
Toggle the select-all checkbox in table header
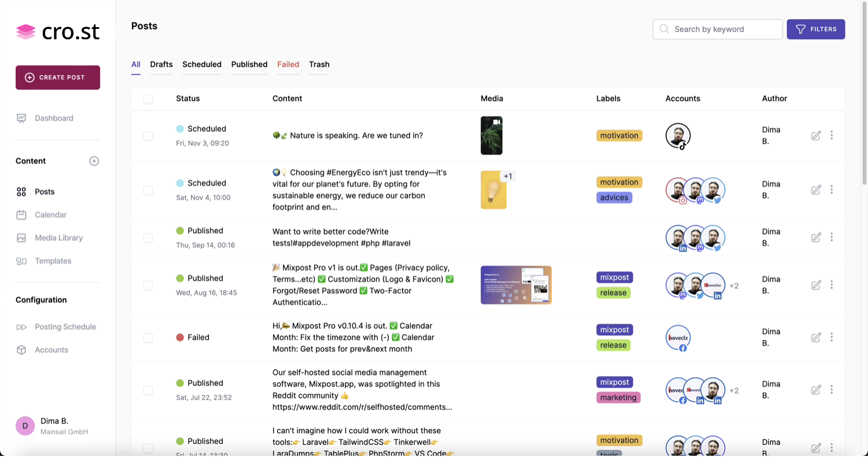pos(148,99)
